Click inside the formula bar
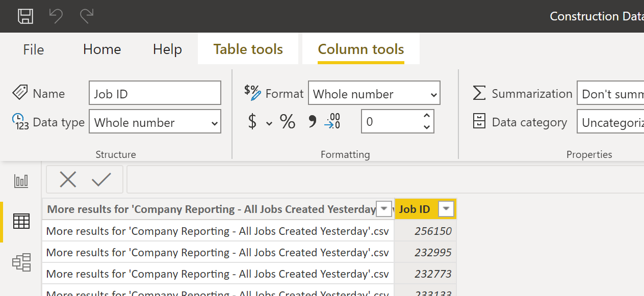 [x=385, y=179]
